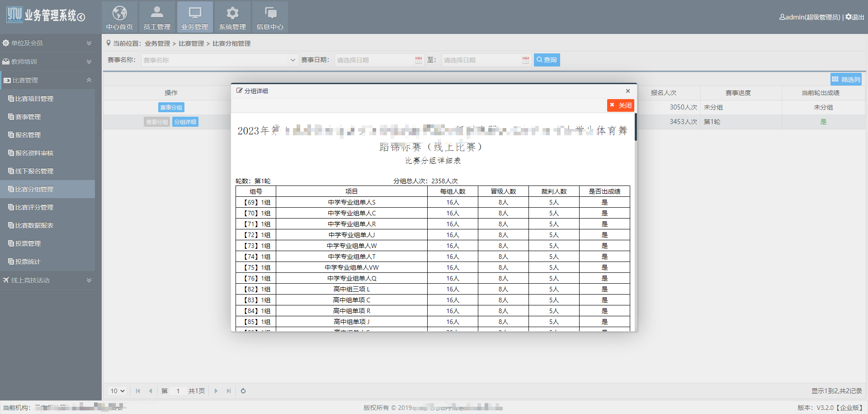Image resolution: width=868 pixels, height=414 pixels.
Task: Click 报名人次 column header
Action: click(x=664, y=93)
